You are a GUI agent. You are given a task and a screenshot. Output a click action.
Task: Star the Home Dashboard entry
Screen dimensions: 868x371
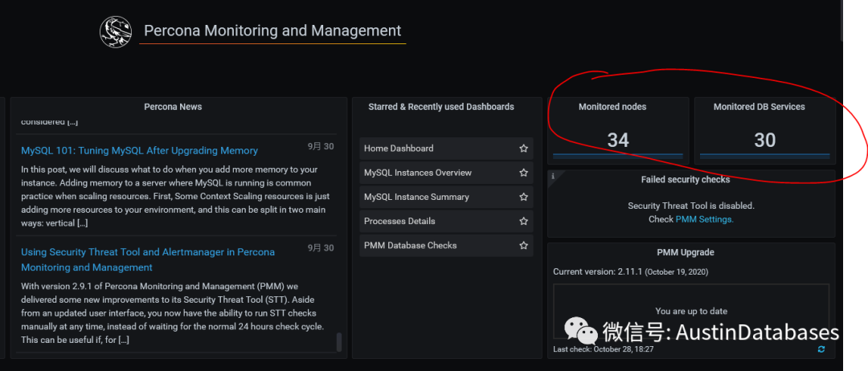point(523,149)
